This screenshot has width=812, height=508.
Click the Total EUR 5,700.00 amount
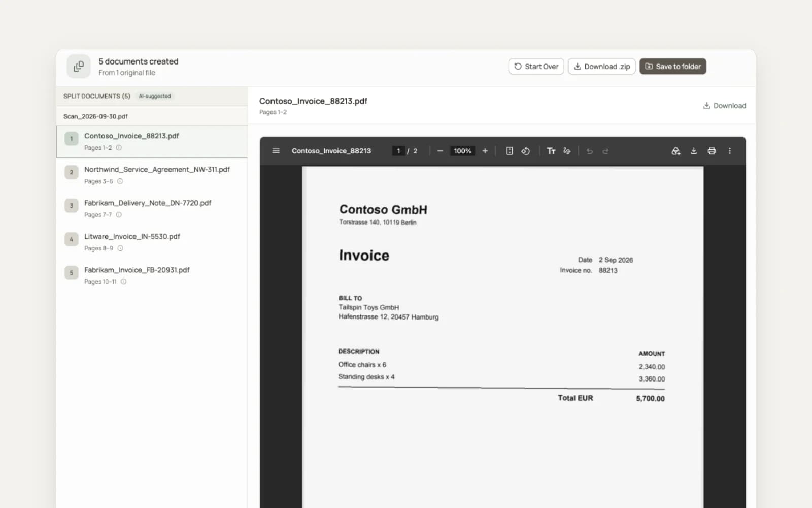point(650,399)
